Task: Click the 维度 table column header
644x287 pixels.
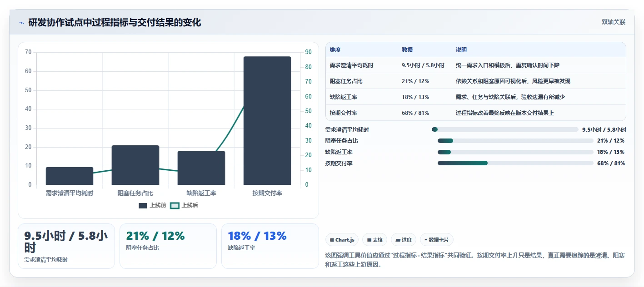Action: pos(335,50)
